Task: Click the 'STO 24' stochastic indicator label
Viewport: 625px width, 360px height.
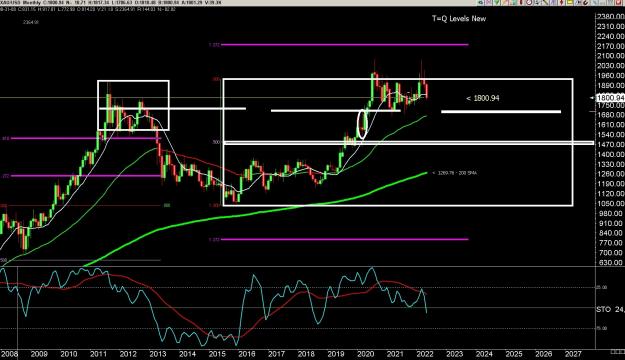Action: 610,309
